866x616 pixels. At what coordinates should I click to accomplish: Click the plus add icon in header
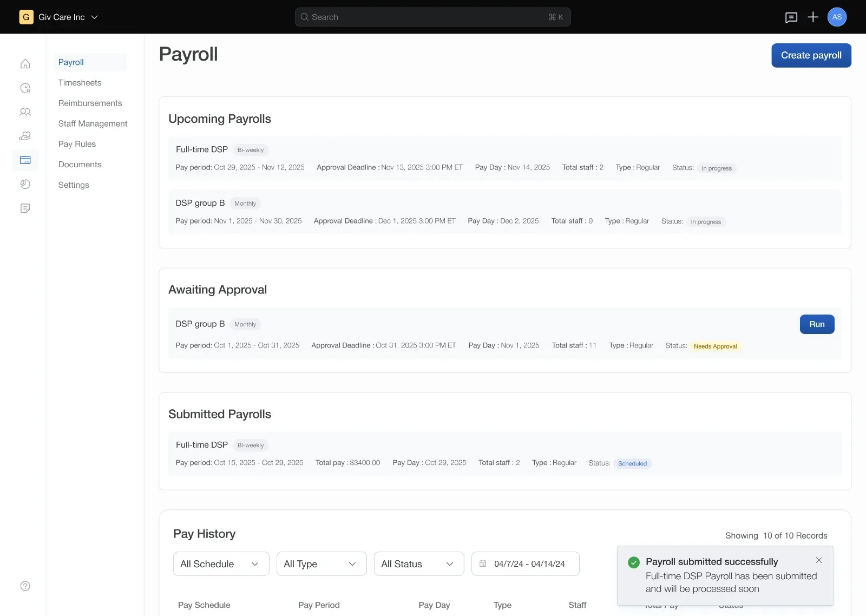pyautogui.click(x=812, y=17)
